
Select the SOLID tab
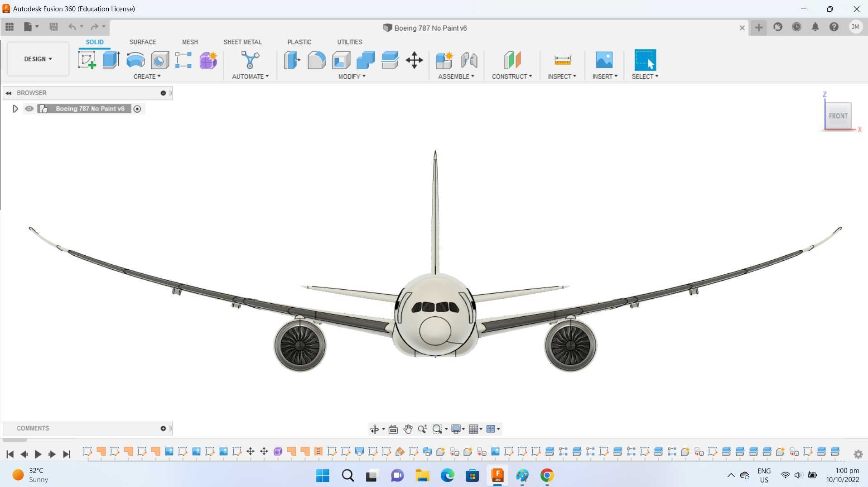pyautogui.click(x=95, y=42)
